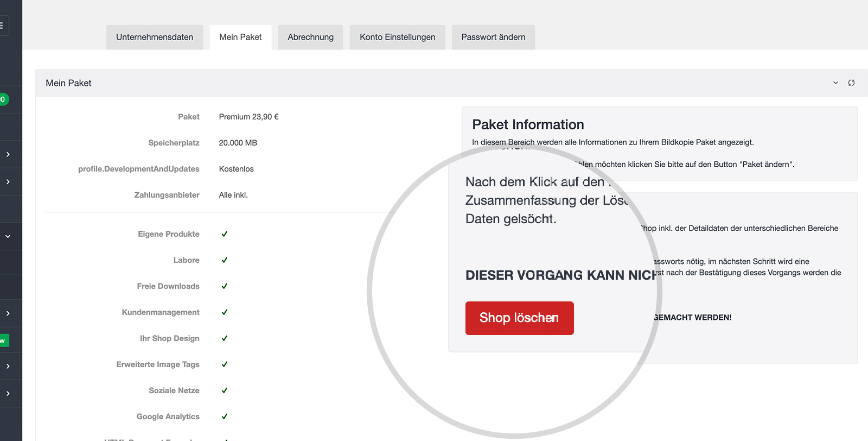Click the Erweiterte Image Tags label
Viewport: 868px width, 441px height.
click(158, 364)
